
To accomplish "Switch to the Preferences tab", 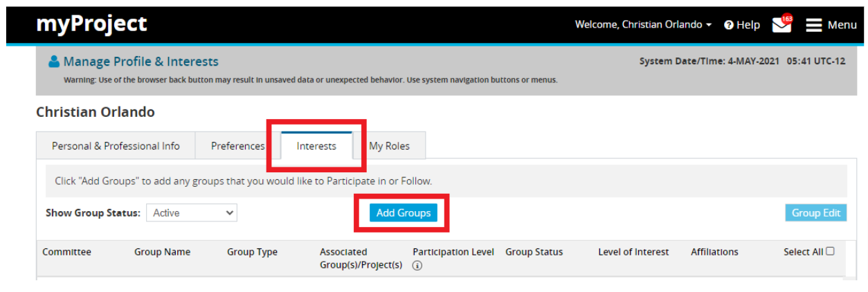I will click(238, 146).
